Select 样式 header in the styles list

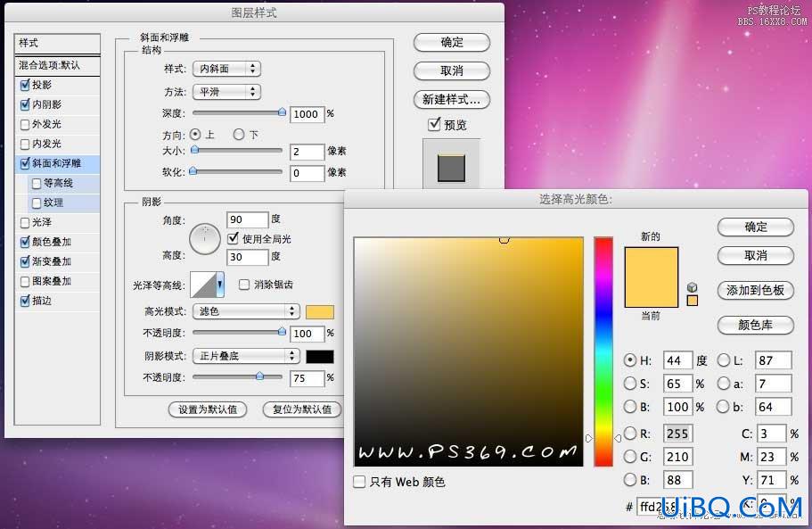(57, 44)
